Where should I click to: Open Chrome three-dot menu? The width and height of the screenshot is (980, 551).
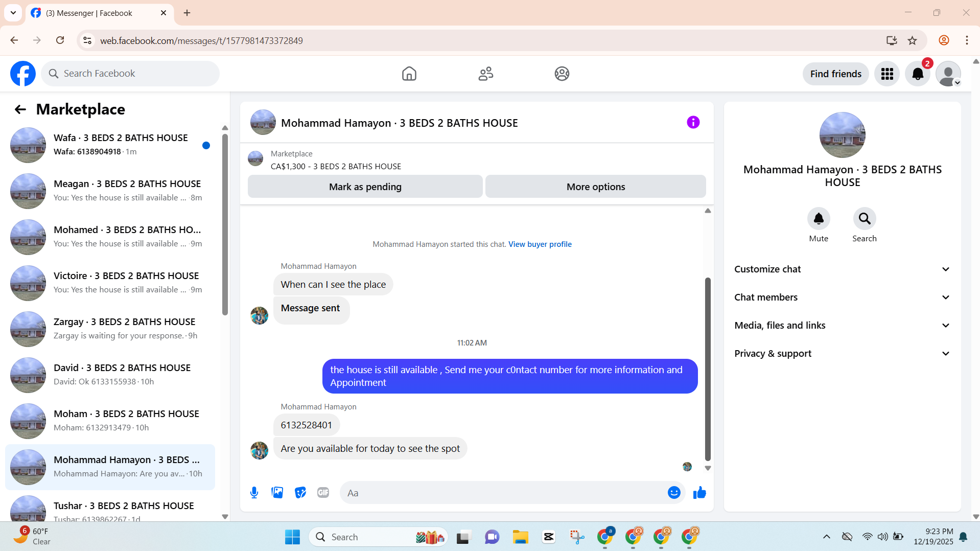tap(967, 40)
